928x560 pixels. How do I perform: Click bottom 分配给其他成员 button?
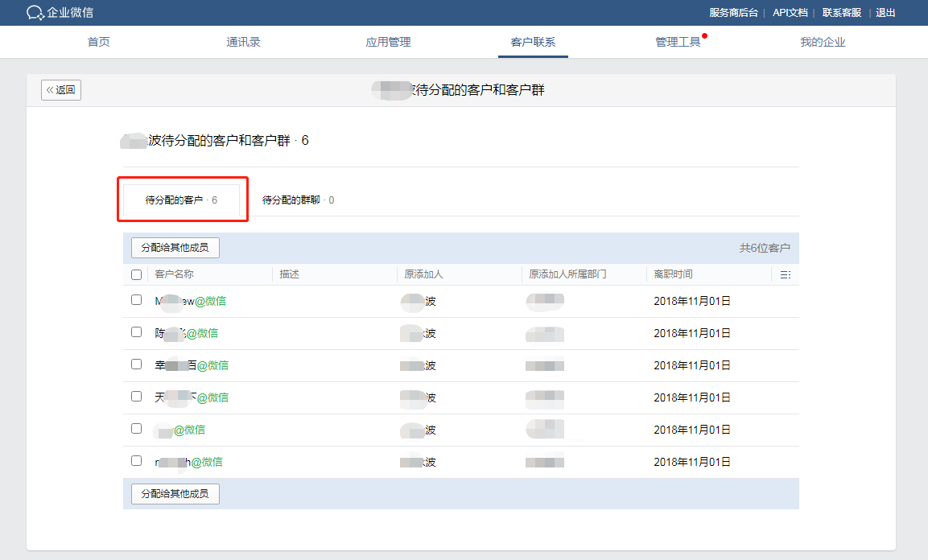pyautogui.click(x=175, y=494)
